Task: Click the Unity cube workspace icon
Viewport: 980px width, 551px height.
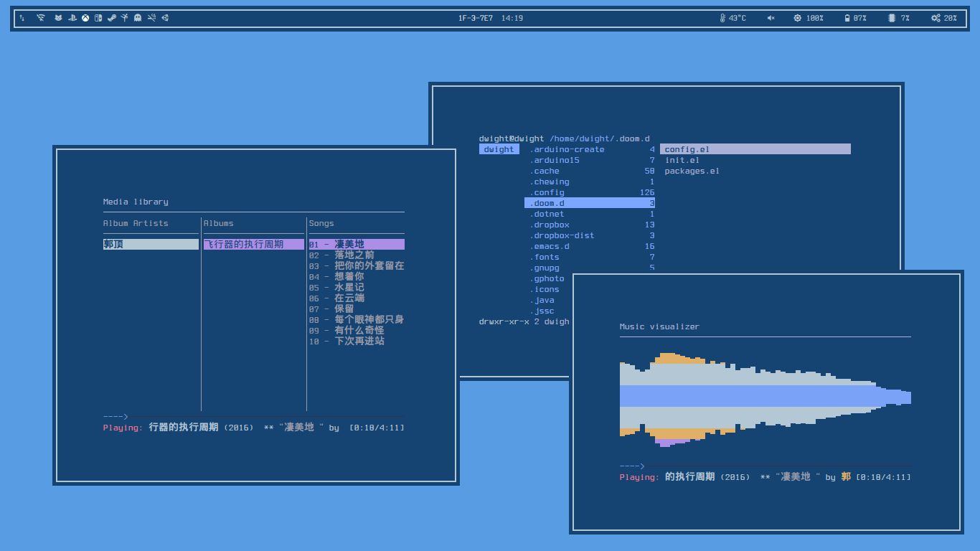Action: 165,18
